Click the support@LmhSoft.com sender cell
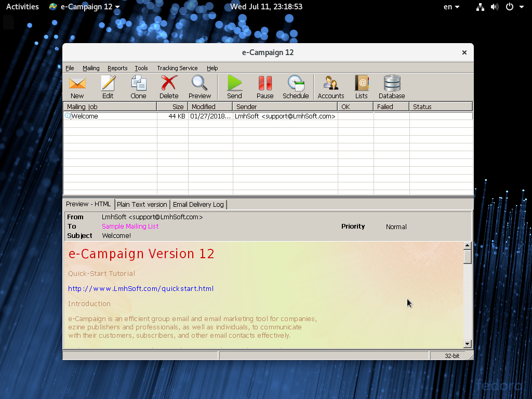This screenshot has width=532, height=399. coord(285,116)
